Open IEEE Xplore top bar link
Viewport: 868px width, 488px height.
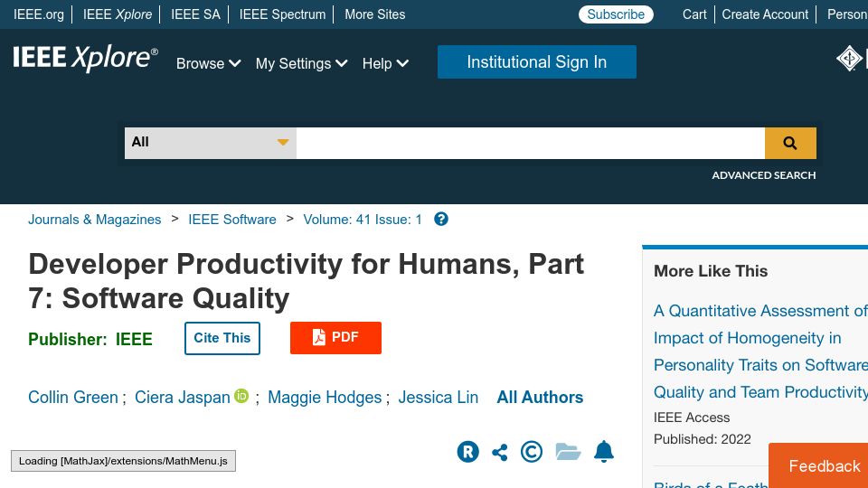coord(118,14)
